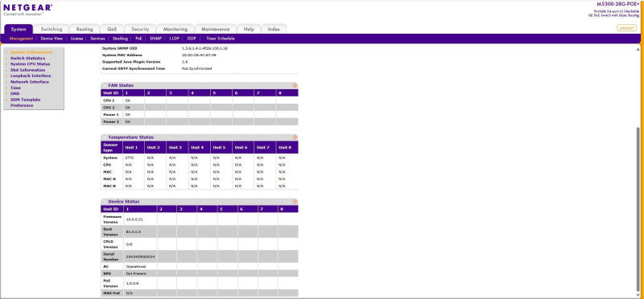Screen dimensions: 644x299
Task: Click the Firmware Version row label
Action: click(112, 219)
